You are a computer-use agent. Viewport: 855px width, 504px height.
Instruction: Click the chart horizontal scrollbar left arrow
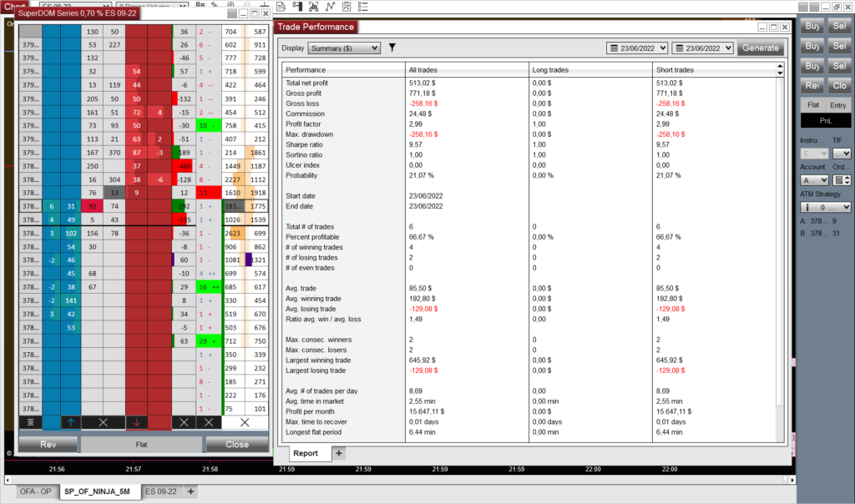pos(7,480)
